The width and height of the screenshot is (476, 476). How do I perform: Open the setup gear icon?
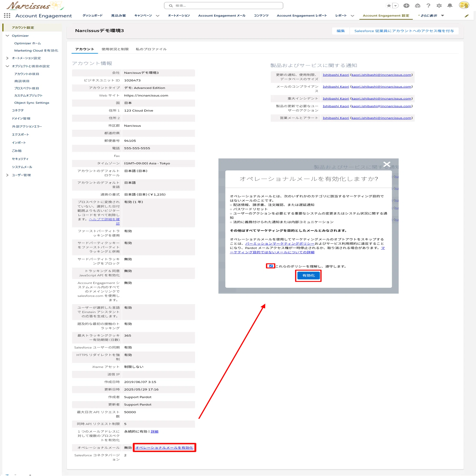pyautogui.click(x=439, y=5)
